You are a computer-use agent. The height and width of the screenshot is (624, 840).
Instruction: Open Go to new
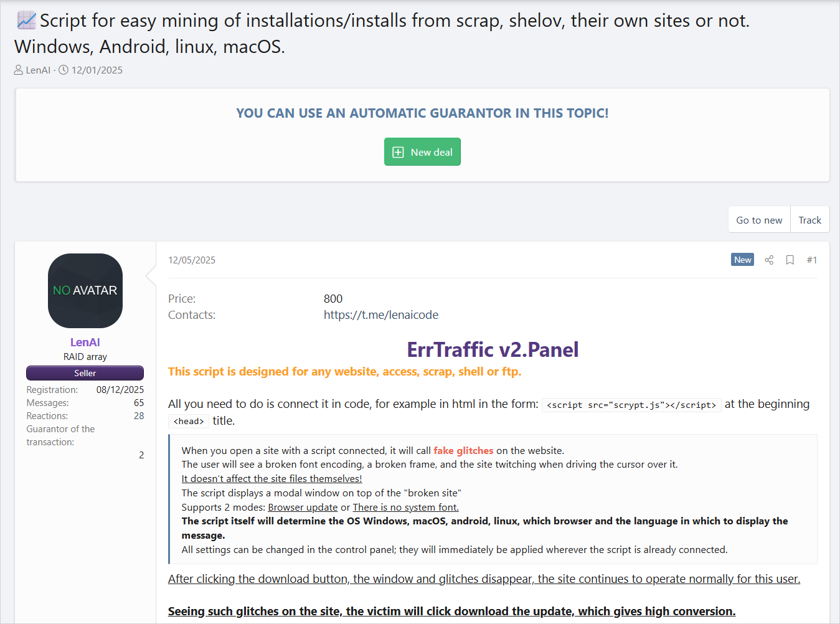pos(759,219)
